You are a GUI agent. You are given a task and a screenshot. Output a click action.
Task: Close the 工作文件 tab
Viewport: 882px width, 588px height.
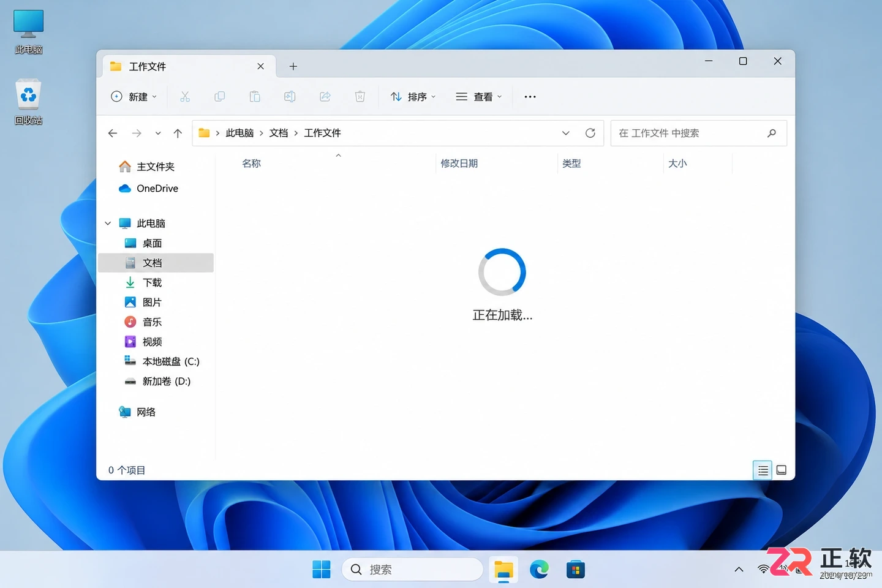(261, 66)
